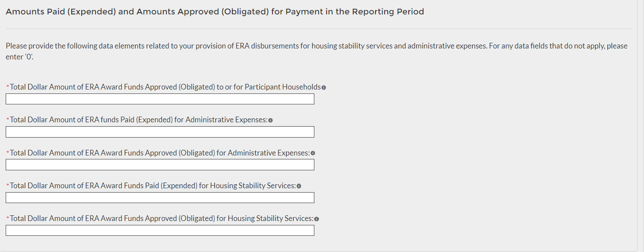Click info icon beside Approved for Housing Stability Services
Viewport: 644px width, 252px height.
point(317,219)
